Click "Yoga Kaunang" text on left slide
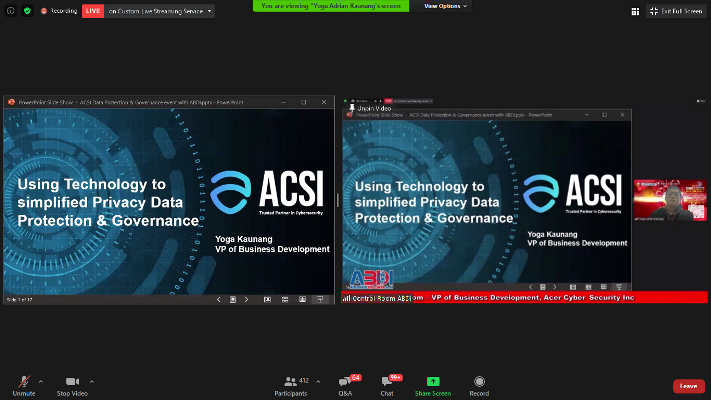 [244, 239]
